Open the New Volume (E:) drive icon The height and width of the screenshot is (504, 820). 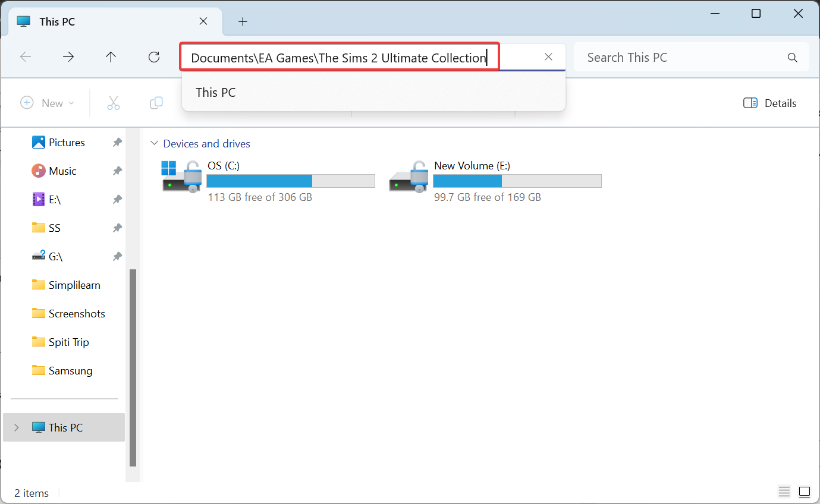click(409, 177)
